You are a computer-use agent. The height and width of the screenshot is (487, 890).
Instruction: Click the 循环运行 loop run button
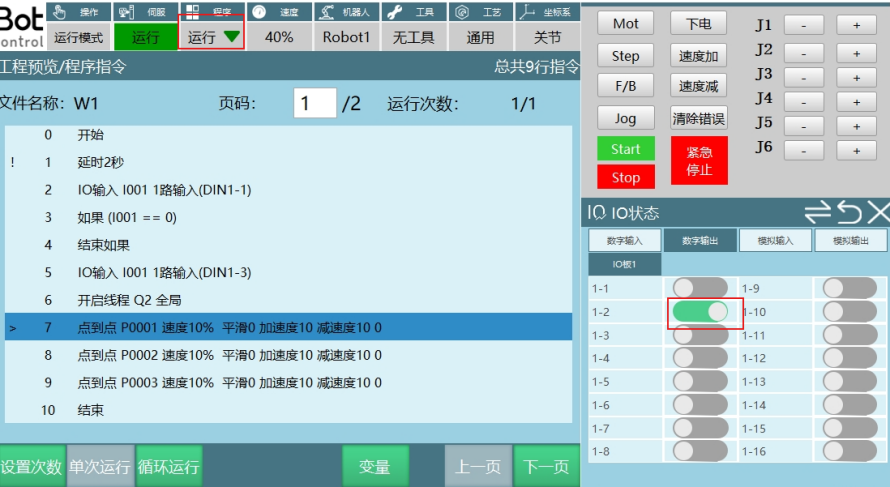tap(169, 467)
